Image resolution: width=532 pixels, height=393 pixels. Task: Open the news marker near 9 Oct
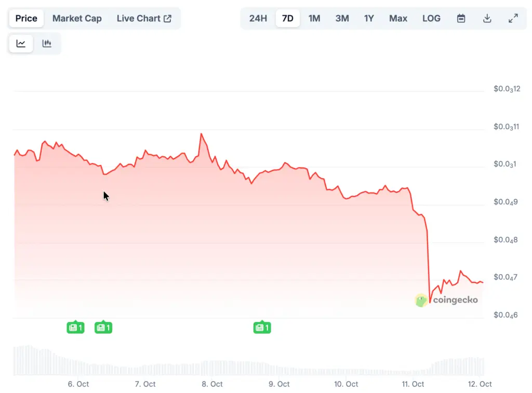[262, 328]
